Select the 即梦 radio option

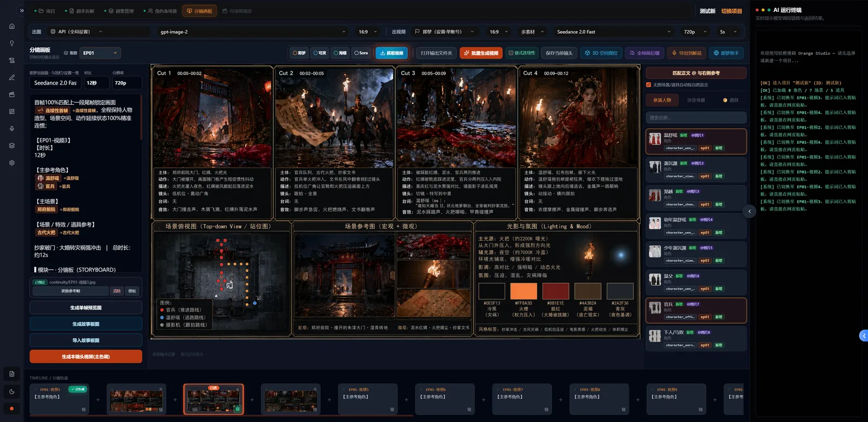(299, 53)
